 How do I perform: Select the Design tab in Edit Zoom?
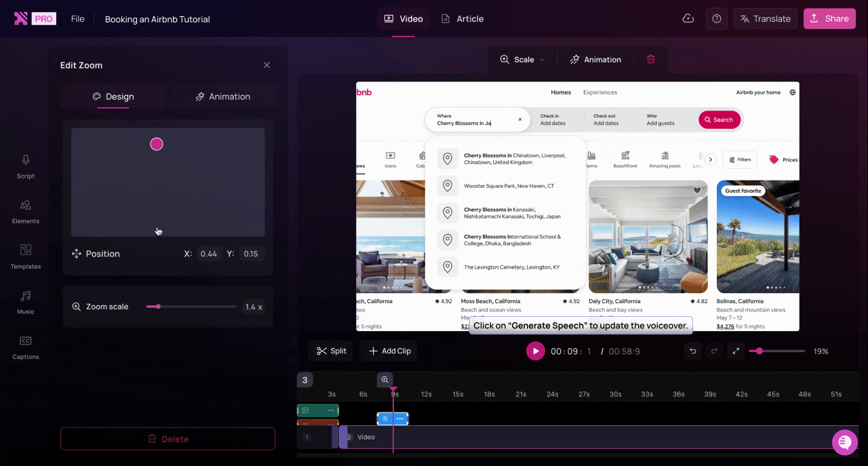coord(113,96)
